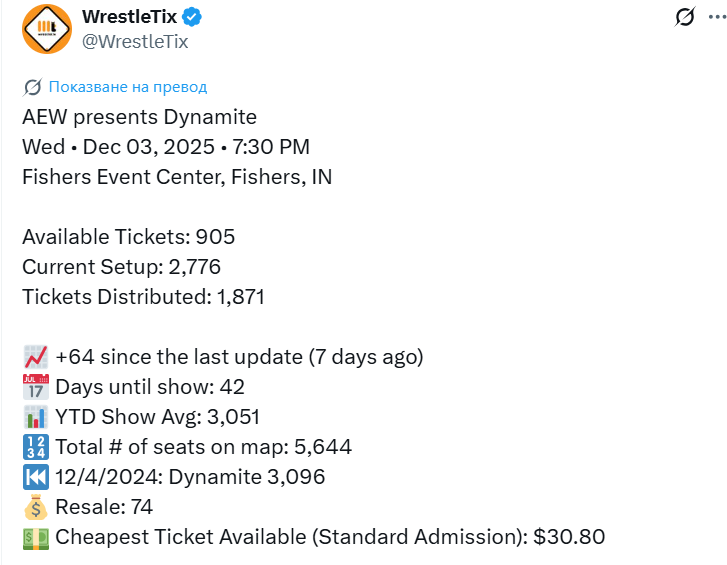The image size is (727, 565).
Task: Show translation via 'Показване на превод'
Action: (128, 87)
